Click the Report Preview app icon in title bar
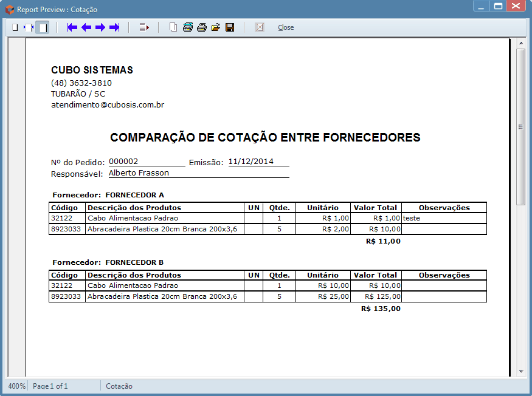 [10, 10]
